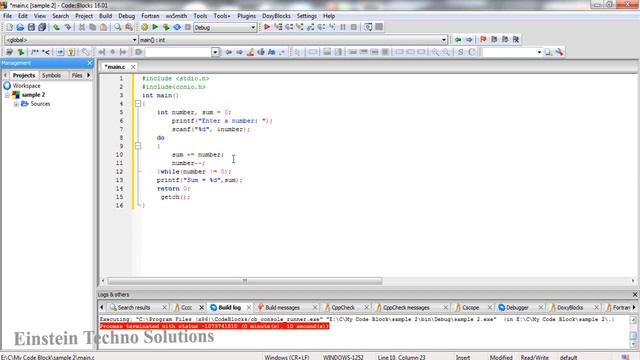Open the Debug menu
The image size is (640, 360).
click(127, 16)
